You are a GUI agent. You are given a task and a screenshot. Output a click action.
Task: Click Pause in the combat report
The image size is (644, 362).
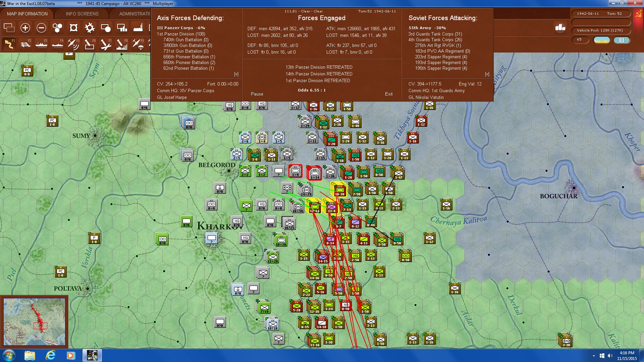257,94
